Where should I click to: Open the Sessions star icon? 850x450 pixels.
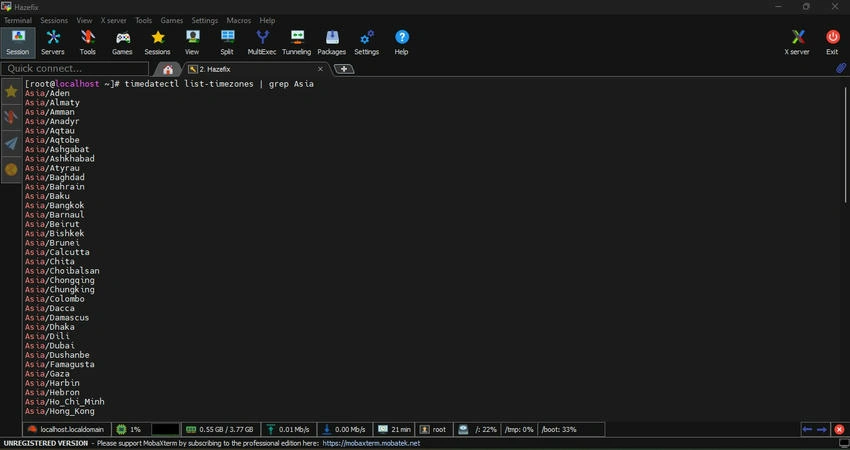[157, 42]
